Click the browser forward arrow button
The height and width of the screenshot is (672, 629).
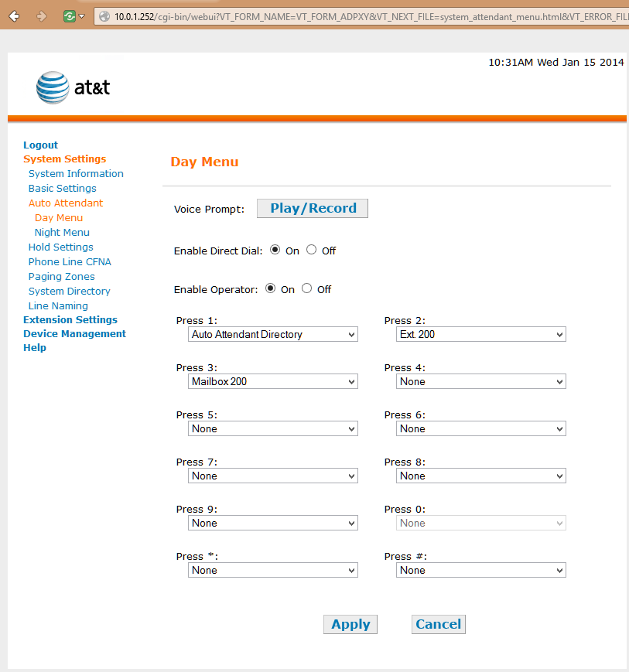click(x=42, y=15)
